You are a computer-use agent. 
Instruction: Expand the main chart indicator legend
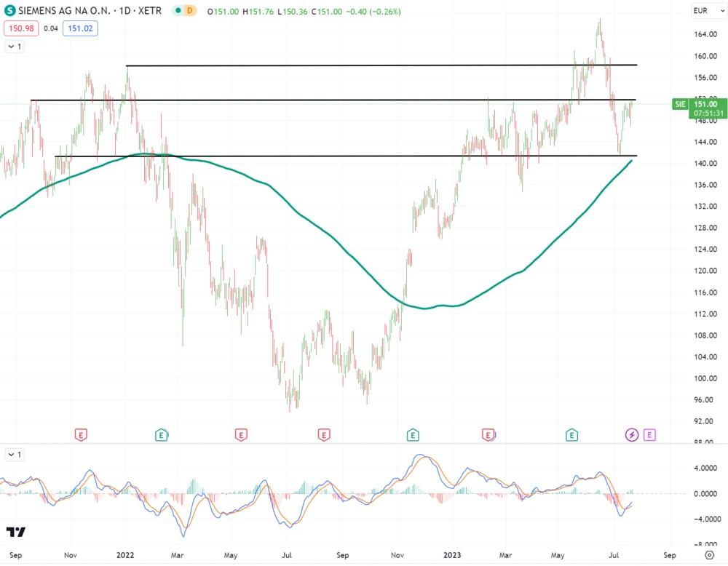[x=14, y=47]
